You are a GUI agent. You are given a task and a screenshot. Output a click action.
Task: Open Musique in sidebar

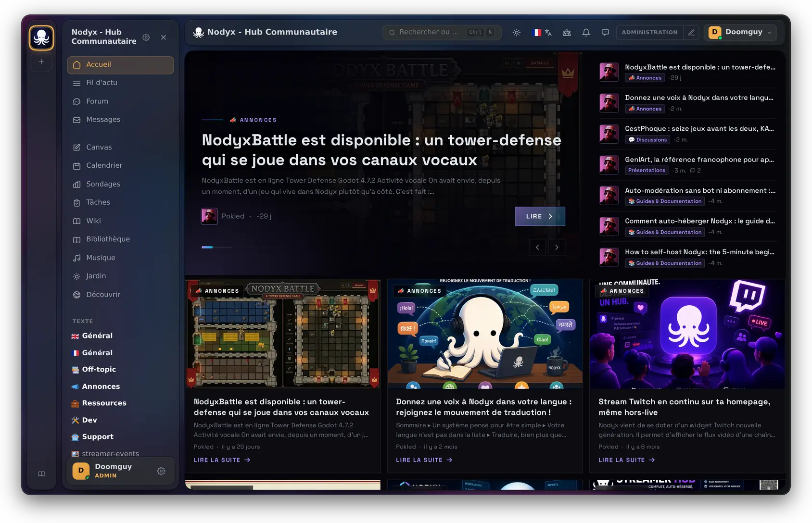coord(120,258)
